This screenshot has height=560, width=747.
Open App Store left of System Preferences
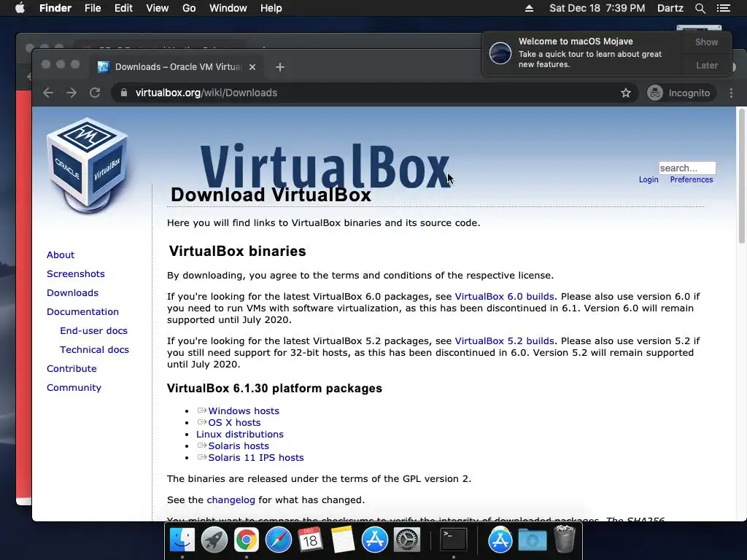(375, 540)
